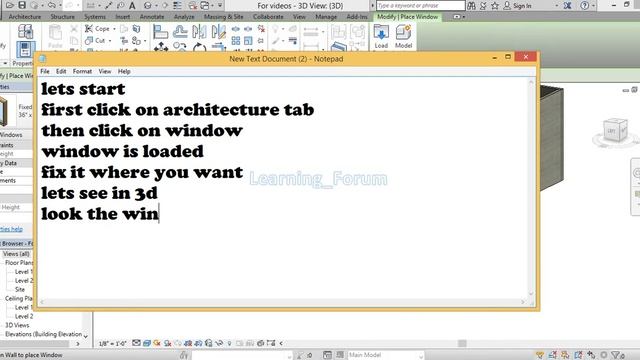The image size is (640, 360).
Task: Switch to the Annotate ribbon tab
Action: (x=152, y=17)
